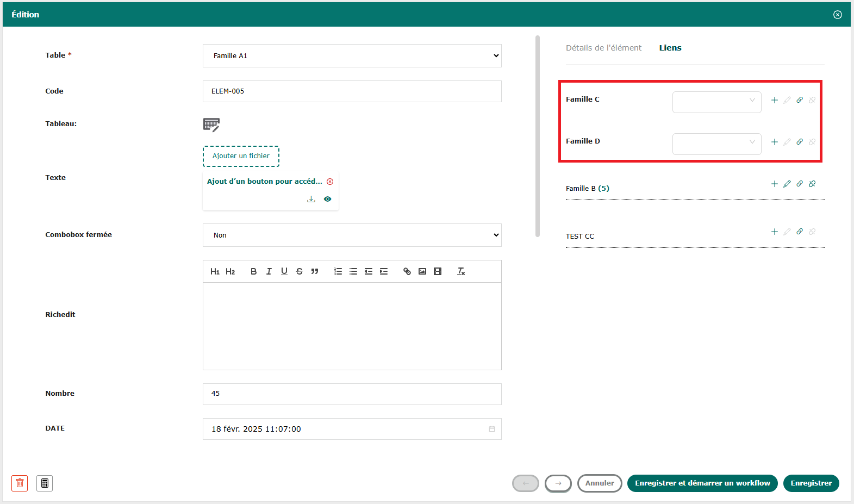The height and width of the screenshot is (504, 854).
Task: Switch to Détails de l'élément tab
Action: (x=603, y=48)
